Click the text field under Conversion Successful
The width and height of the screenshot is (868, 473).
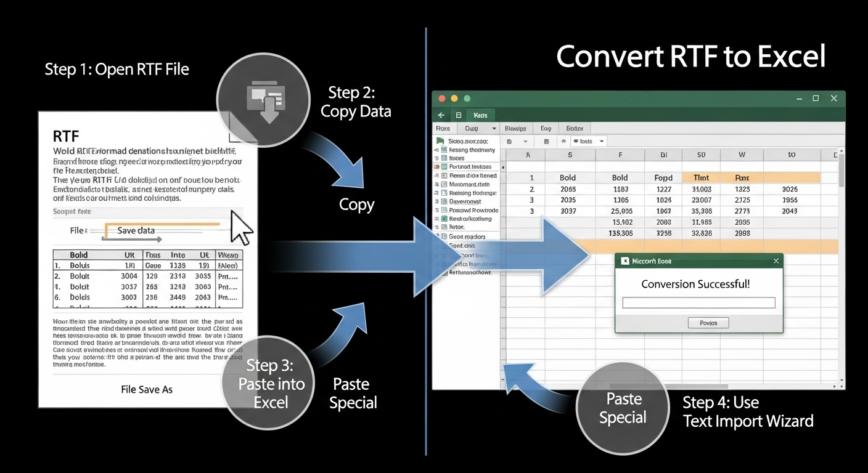(698, 302)
